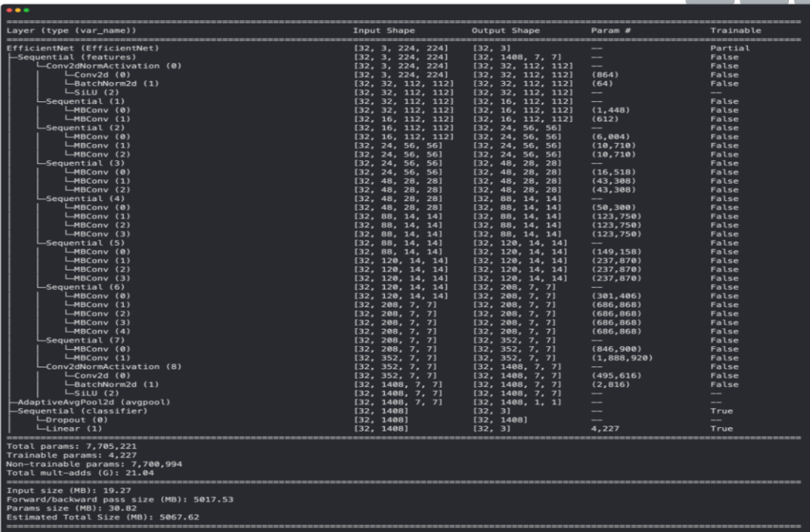Click the "Total mult-adds (G): 21.04" line
The width and height of the screenshot is (810, 532).
[80, 473]
